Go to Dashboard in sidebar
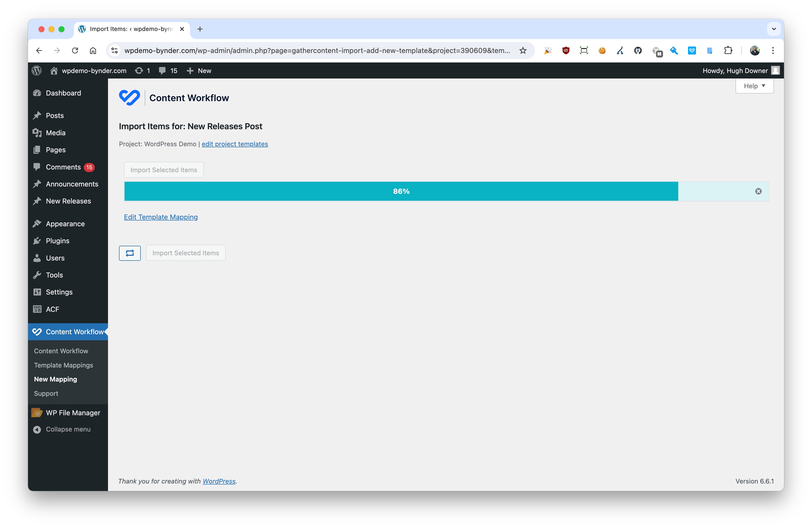Viewport: 812px width, 528px height. coord(68,93)
